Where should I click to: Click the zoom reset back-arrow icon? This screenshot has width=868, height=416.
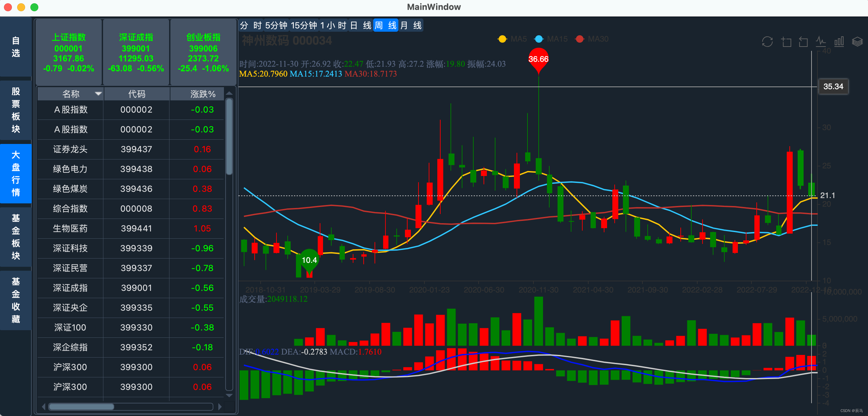(x=803, y=42)
